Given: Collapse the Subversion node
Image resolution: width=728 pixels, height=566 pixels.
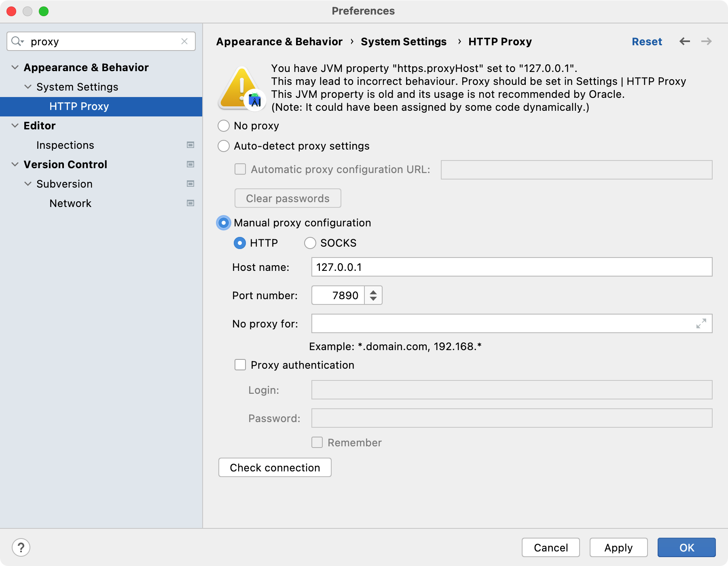Looking at the screenshot, I should tap(28, 184).
